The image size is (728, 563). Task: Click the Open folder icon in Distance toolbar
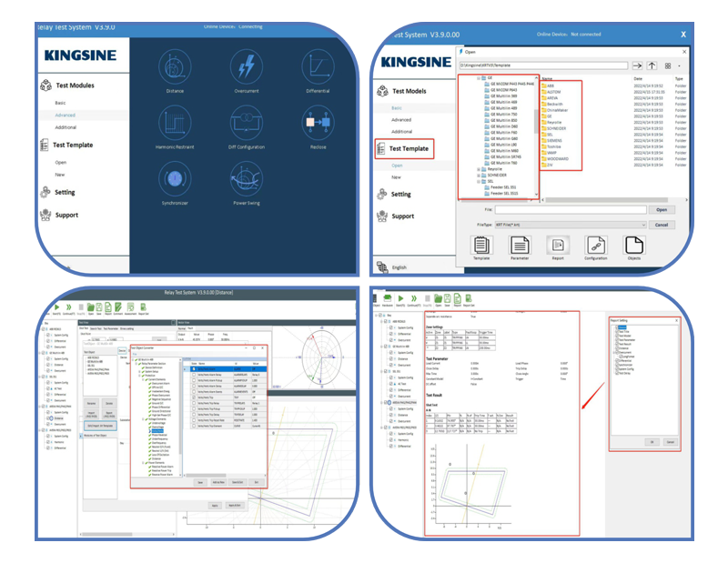pyautogui.click(x=91, y=307)
